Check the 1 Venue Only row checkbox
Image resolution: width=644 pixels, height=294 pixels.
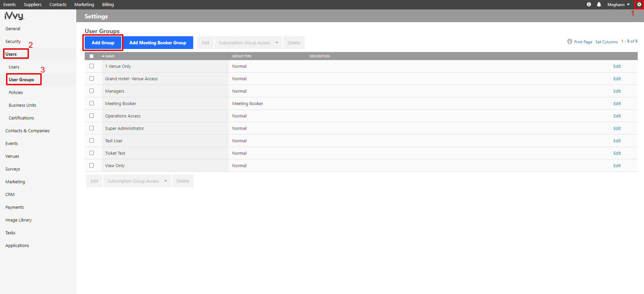91,66
